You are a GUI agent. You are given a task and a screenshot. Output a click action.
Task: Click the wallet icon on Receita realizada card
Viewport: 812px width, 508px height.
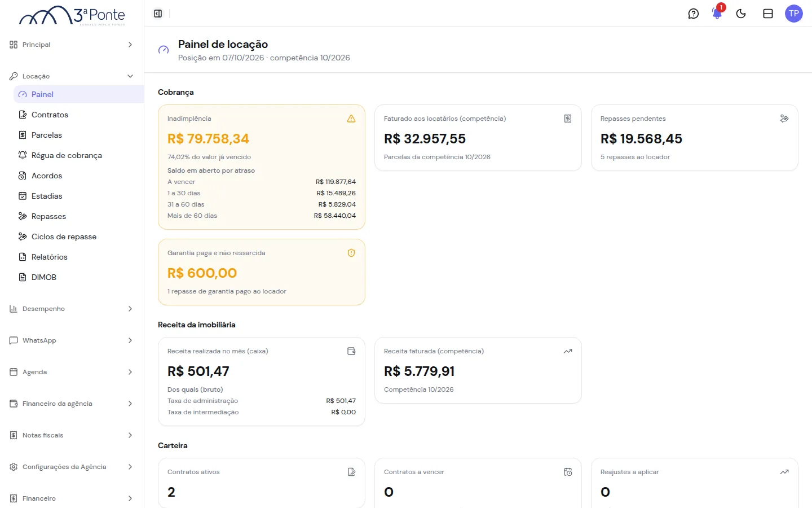(x=351, y=351)
